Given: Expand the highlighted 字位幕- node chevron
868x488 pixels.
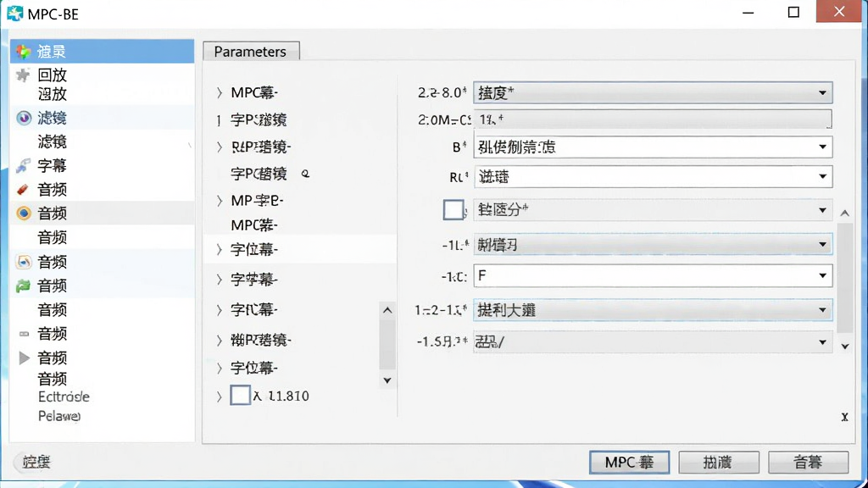Looking at the screenshot, I should point(220,250).
